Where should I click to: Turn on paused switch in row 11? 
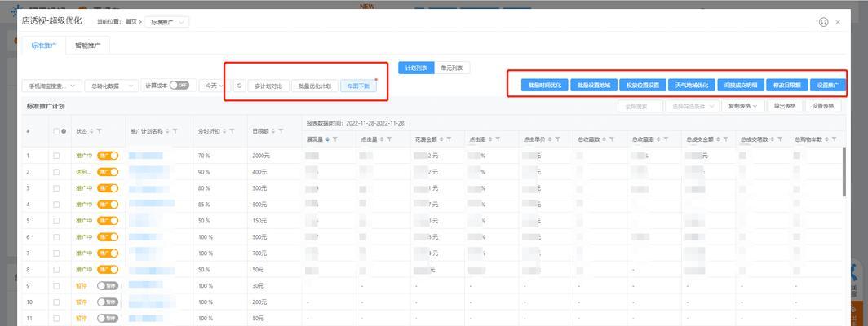108,318
